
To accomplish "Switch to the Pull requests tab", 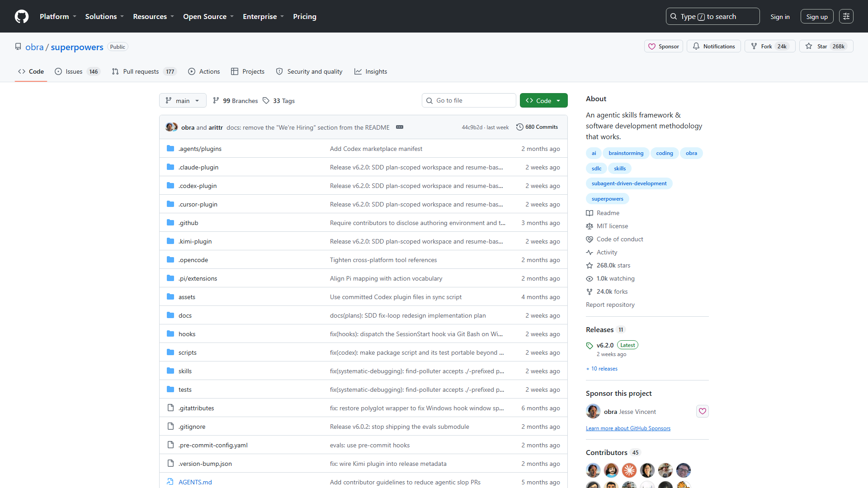I will (x=144, y=71).
